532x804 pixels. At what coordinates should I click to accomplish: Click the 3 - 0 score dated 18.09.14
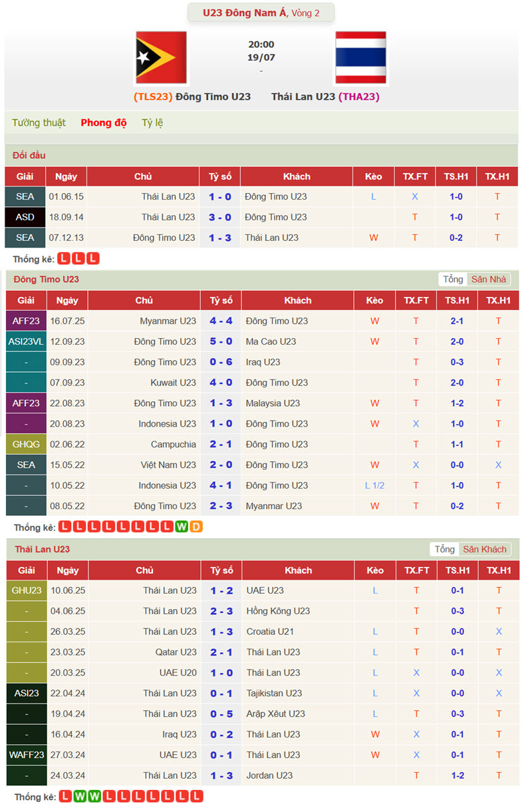pos(220,217)
